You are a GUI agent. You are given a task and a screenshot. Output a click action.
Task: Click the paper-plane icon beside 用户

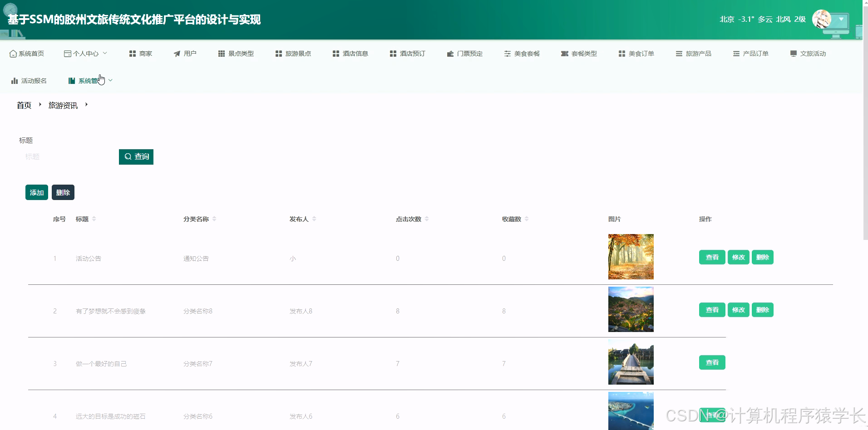pyautogui.click(x=176, y=53)
